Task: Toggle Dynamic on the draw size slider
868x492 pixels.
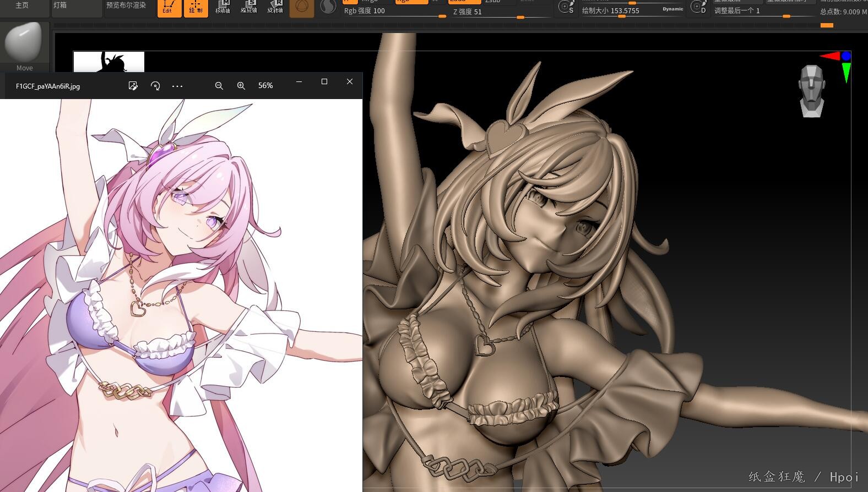Action: point(672,9)
